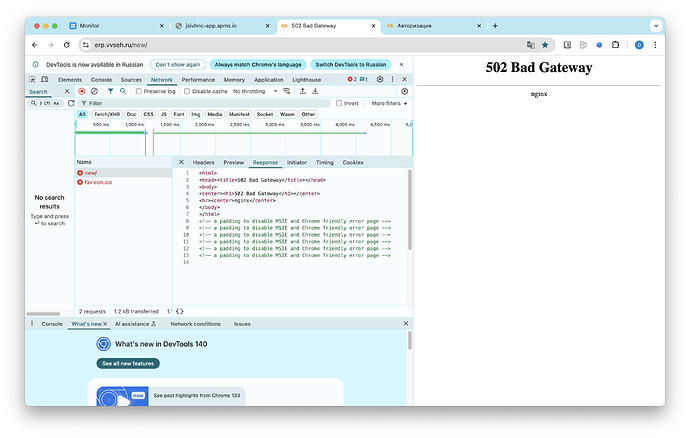Click the record network log icon
This screenshot has height=438, width=690.
(x=82, y=91)
